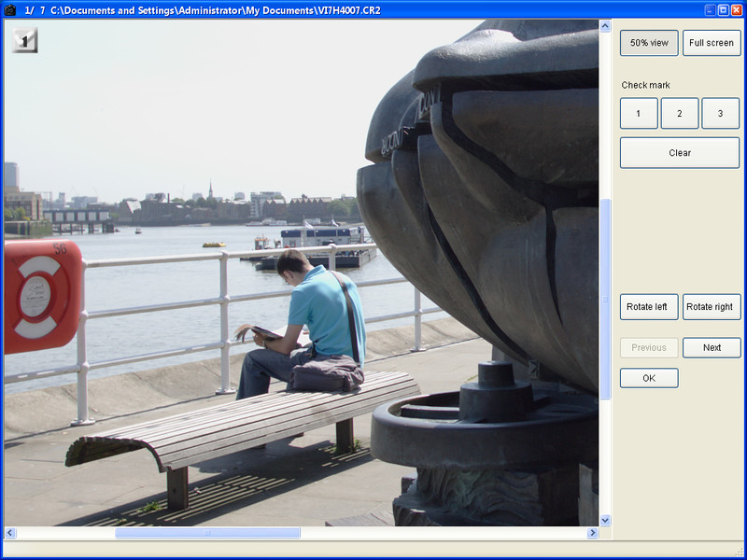Rotate the image left
Screen dimensions: 747x560
[x=649, y=307]
